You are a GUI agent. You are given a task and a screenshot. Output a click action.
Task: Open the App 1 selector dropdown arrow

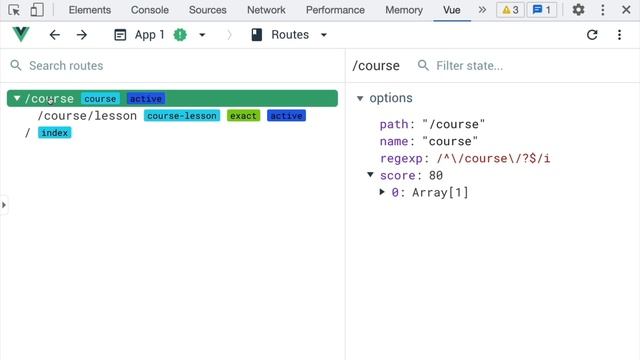point(202,35)
